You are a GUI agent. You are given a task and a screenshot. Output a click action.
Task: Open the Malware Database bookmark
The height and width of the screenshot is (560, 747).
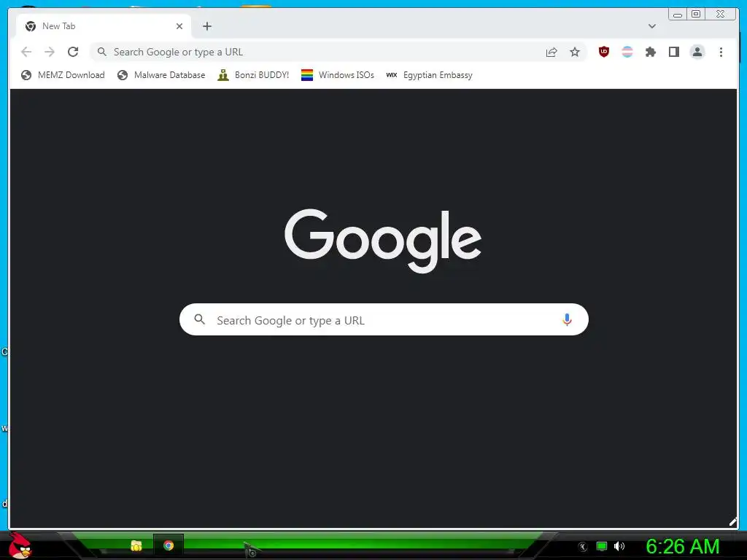[161, 75]
